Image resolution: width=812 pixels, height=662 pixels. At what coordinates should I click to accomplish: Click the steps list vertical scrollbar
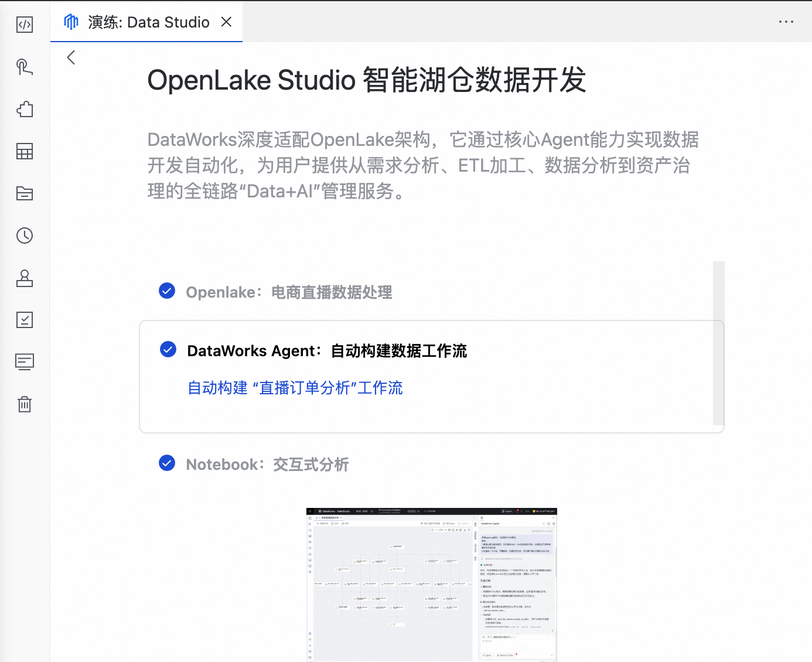[719, 343]
